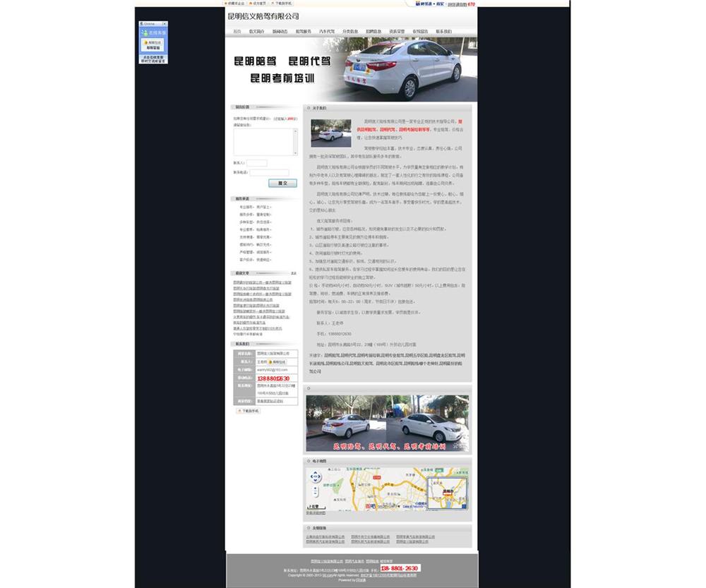This screenshot has height=588, width=706.
Task: Click the message textarea in feedback form
Action: (265, 141)
